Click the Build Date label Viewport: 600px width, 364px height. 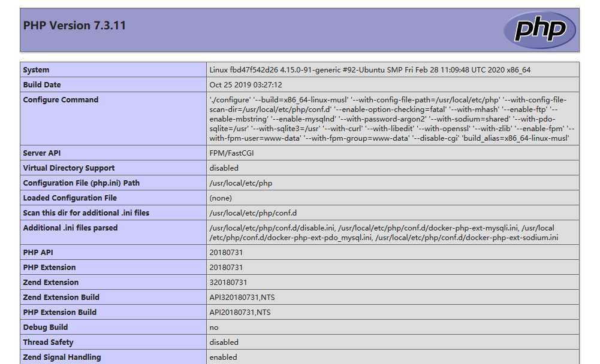pyautogui.click(x=42, y=84)
